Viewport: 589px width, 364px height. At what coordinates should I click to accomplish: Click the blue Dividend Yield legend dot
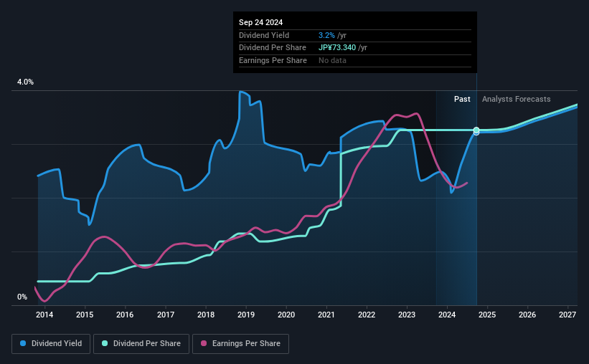pos(23,343)
